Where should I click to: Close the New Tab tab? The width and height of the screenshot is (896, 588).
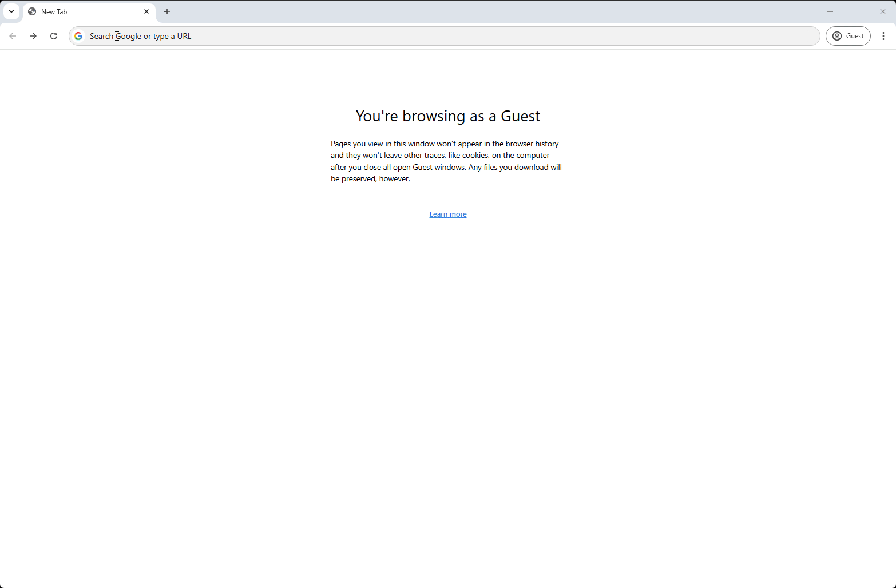(146, 11)
